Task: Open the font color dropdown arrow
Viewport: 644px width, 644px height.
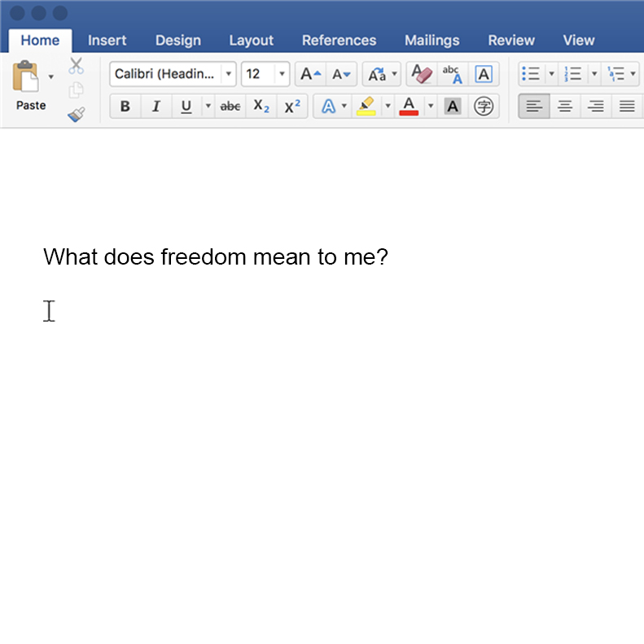Action: point(431,106)
